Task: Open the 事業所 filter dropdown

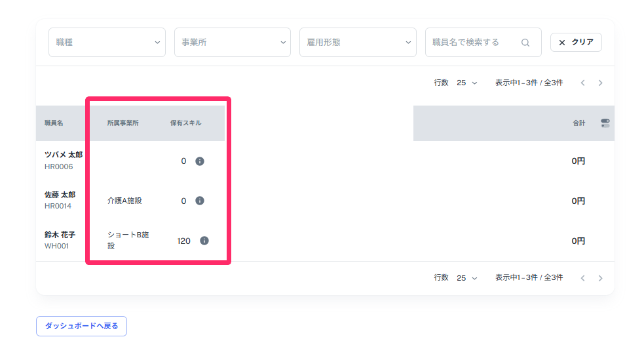Action: [x=233, y=43]
